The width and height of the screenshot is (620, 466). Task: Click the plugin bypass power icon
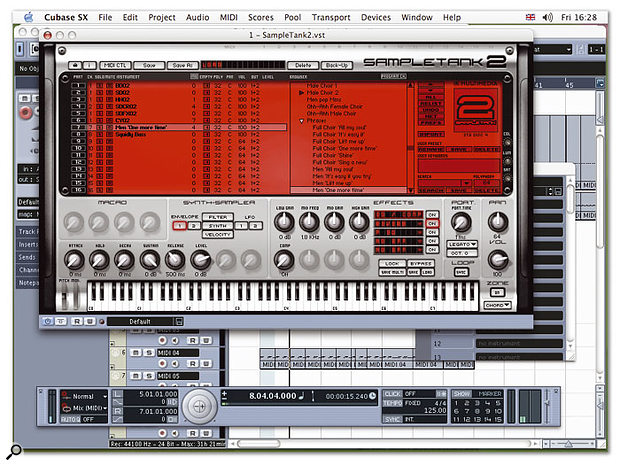(47, 321)
